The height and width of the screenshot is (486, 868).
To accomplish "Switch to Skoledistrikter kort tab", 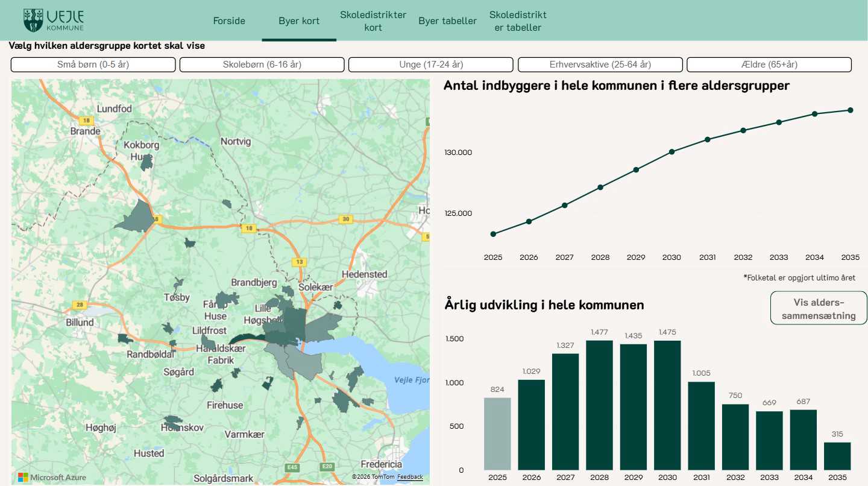I will coord(373,21).
